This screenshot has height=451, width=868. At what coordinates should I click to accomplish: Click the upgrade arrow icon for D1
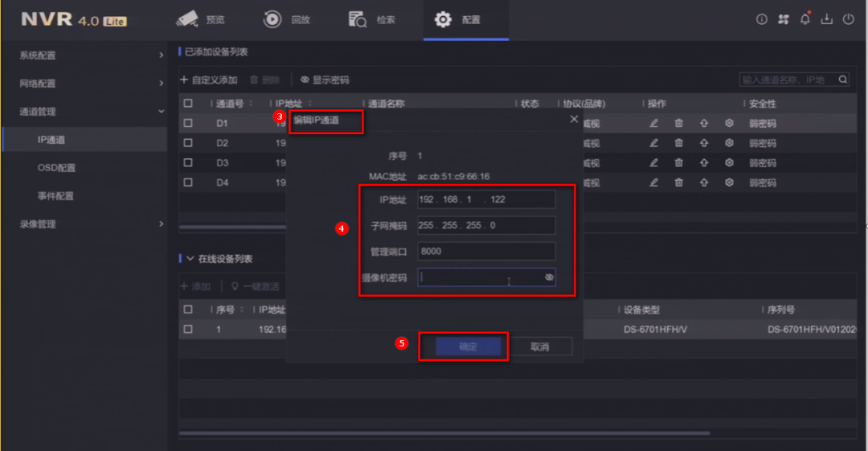pos(703,123)
